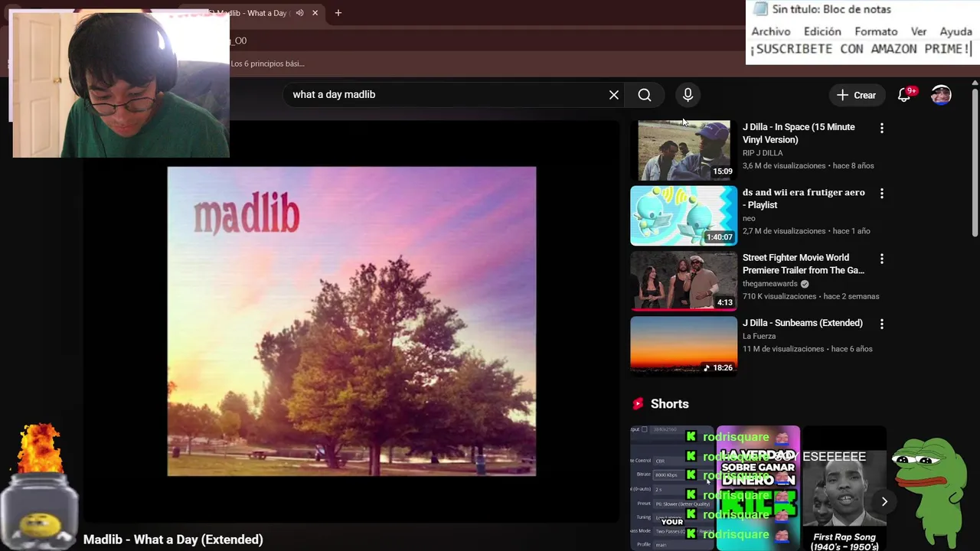Open options for J Dilla In Space video
Image resolution: width=980 pixels, height=551 pixels.
(881, 129)
